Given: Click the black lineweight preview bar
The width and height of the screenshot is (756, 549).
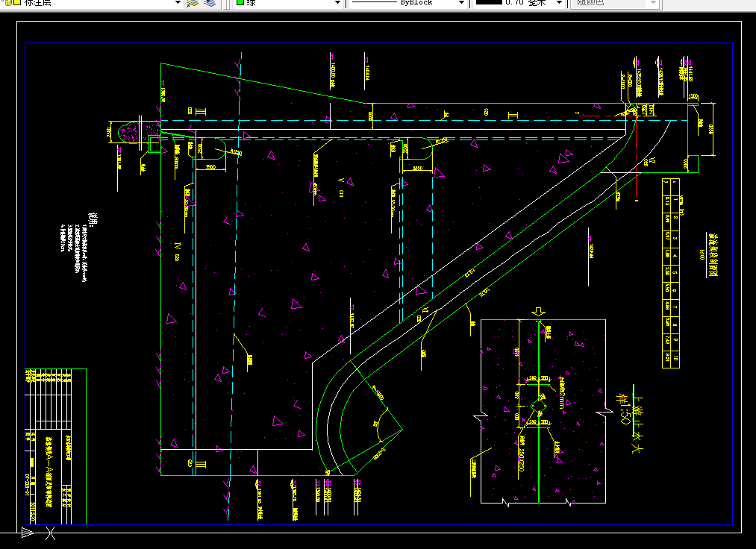Looking at the screenshot, I should 489,2.
